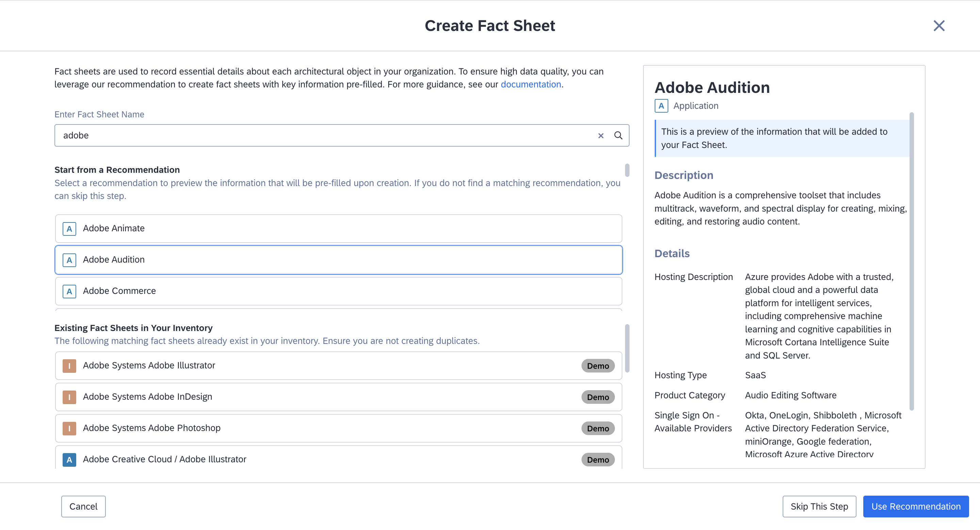Open the documentation link
Image resolution: width=980 pixels, height=530 pixels.
[x=531, y=84]
